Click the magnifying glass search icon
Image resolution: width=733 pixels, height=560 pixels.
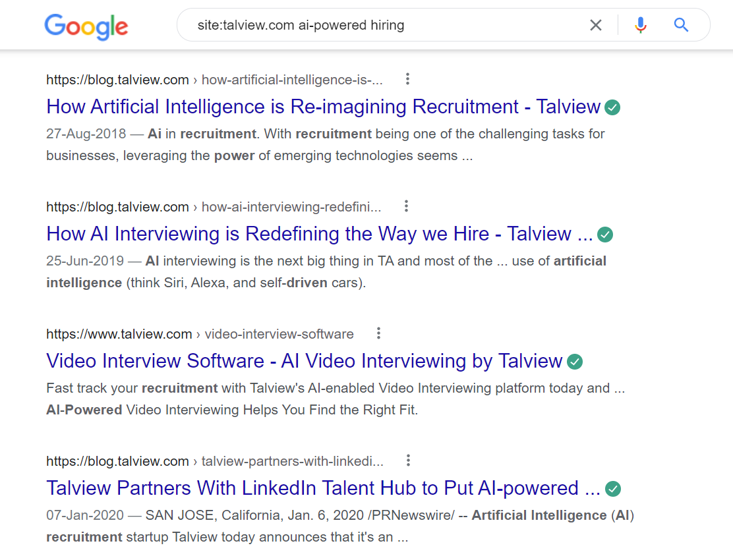[681, 24]
